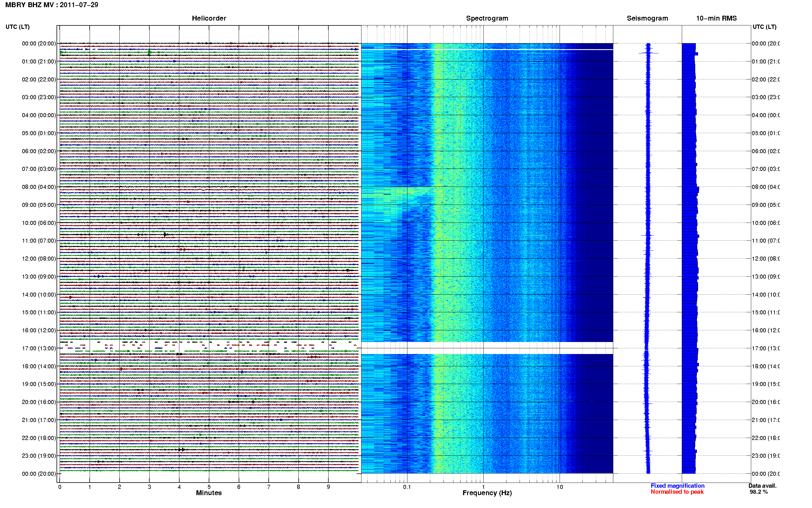Image resolution: width=812 pixels, height=508 pixels.
Task: Select the "Spectrogram" panel heading
Action: pyautogui.click(x=487, y=18)
